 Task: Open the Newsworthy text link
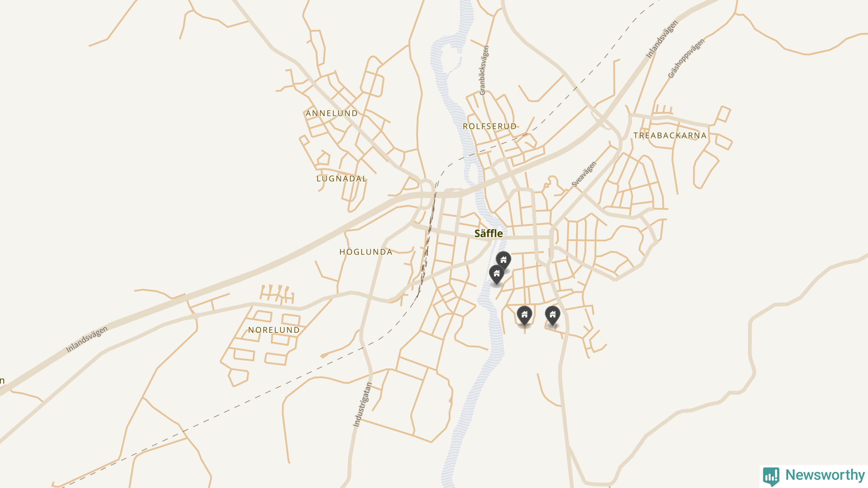[825, 475]
